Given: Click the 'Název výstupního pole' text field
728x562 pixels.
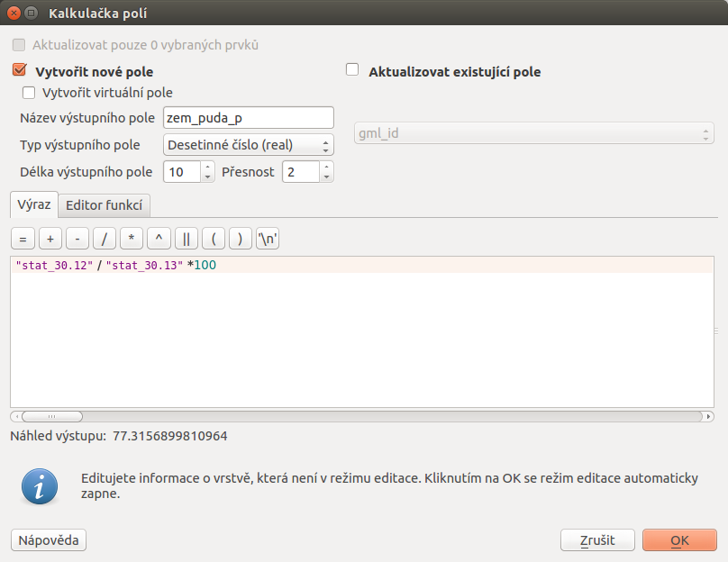Looking at the screenshot, I should (x=249, y=118).
